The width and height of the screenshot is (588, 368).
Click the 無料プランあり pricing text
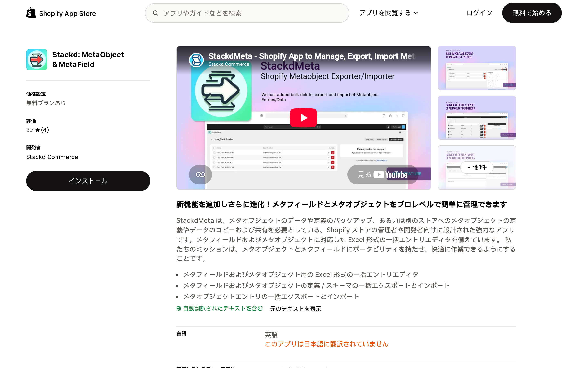(x=46, y=103)
